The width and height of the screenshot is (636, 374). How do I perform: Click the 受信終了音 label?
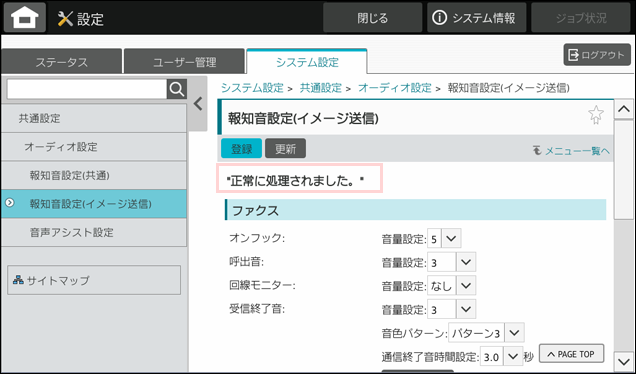[257, 309]
